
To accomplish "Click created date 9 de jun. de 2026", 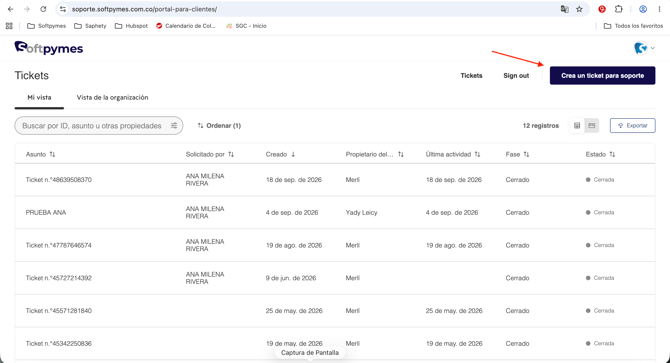I will click(x=291, y=278).
